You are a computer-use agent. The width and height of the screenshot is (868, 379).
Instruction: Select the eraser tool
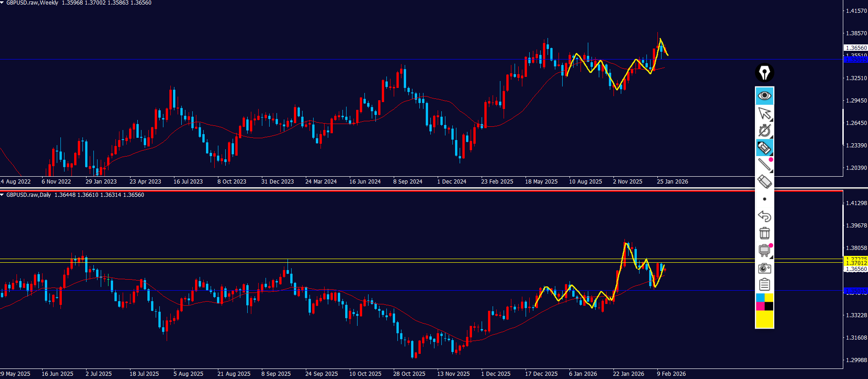tap(764, 182)
